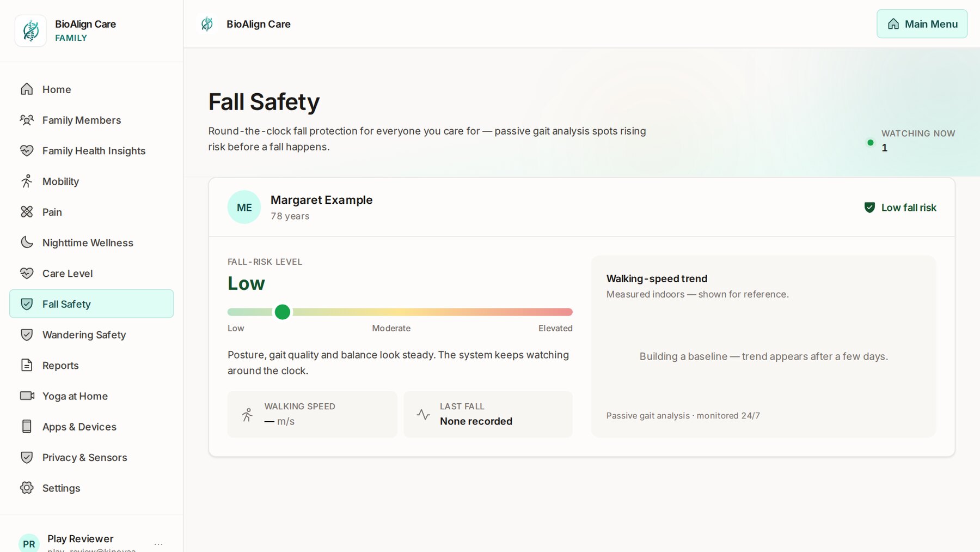Click the '78 years' age text
Image resolution: width=980 pixels, height=552 pixels.
click(290, 216)
